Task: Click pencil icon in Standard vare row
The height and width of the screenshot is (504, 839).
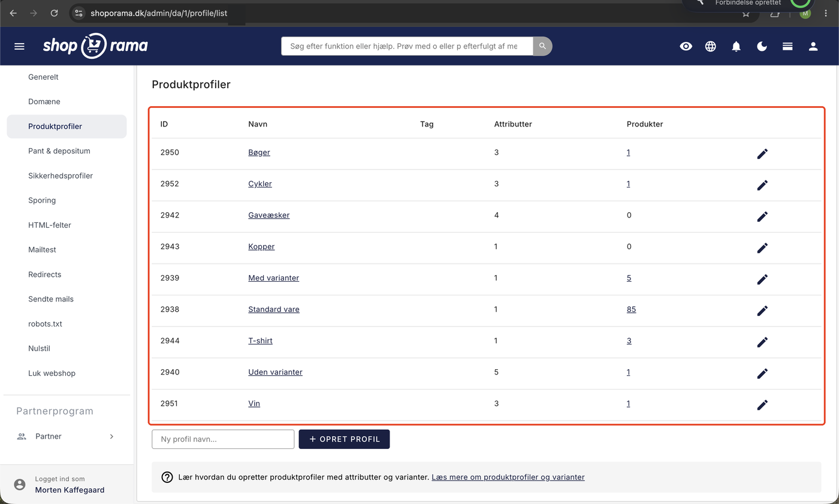Action: click(762, 310)
